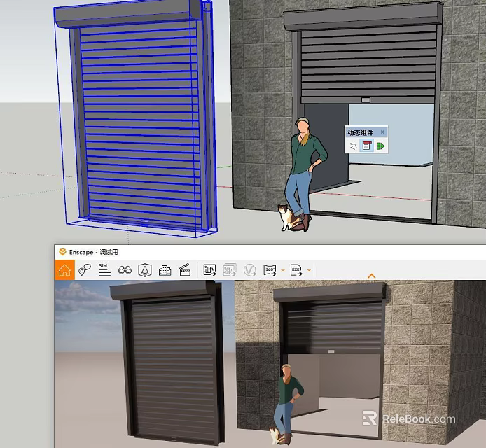Viewport: 486px width, 448px height.
Task: Click the Enscape screenshot export icon
Action: [x=209, y=270]
